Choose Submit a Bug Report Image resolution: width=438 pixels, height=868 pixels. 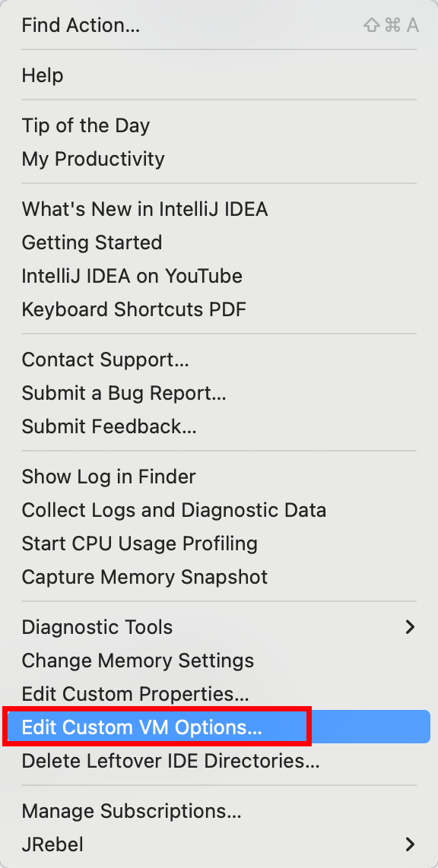[x=219, y=393]
